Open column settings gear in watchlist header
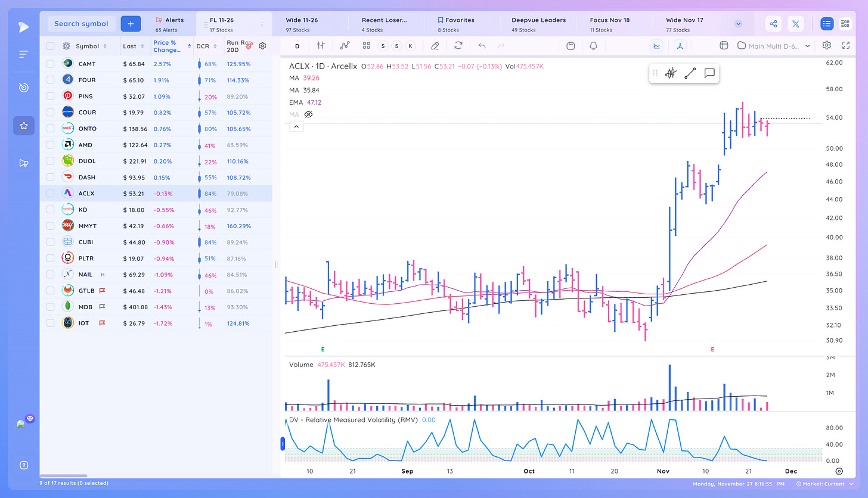Image resolution: width=868 pixels, height=498 pixels. pos(263,45)
